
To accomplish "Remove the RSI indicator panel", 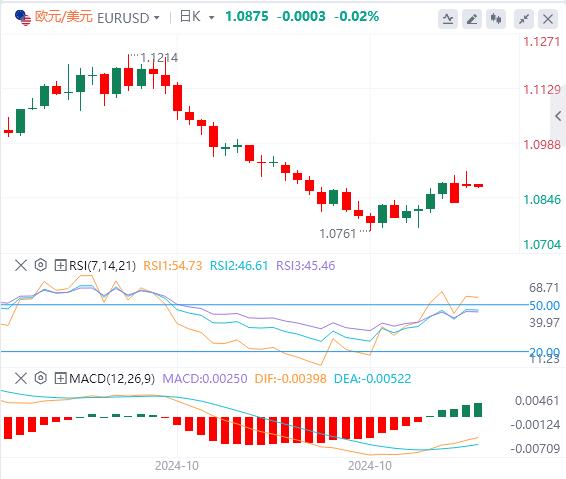I will [21, 265].
